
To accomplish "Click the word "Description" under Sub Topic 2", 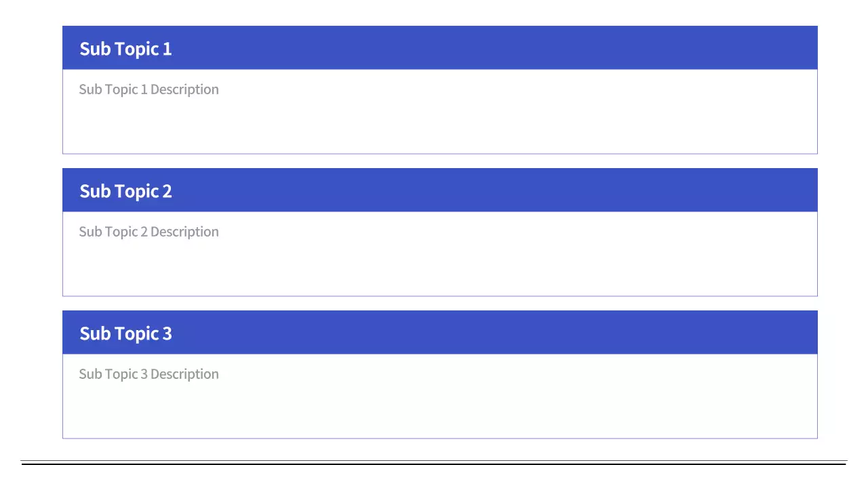I will click(184, 232).
